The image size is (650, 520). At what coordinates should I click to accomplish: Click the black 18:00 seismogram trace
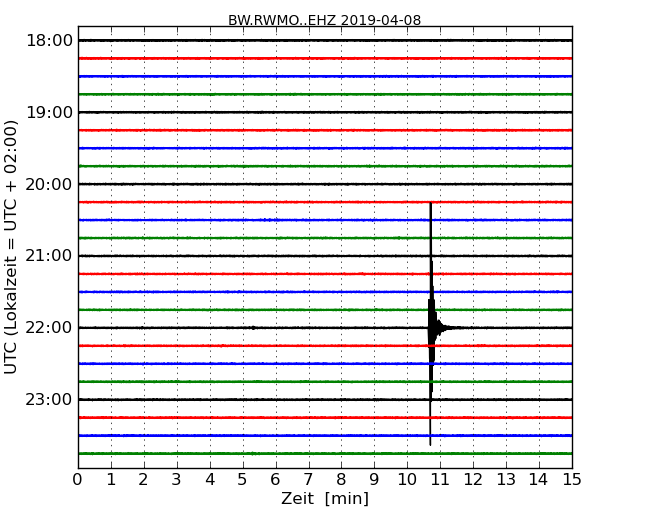[x=325, y=41]
